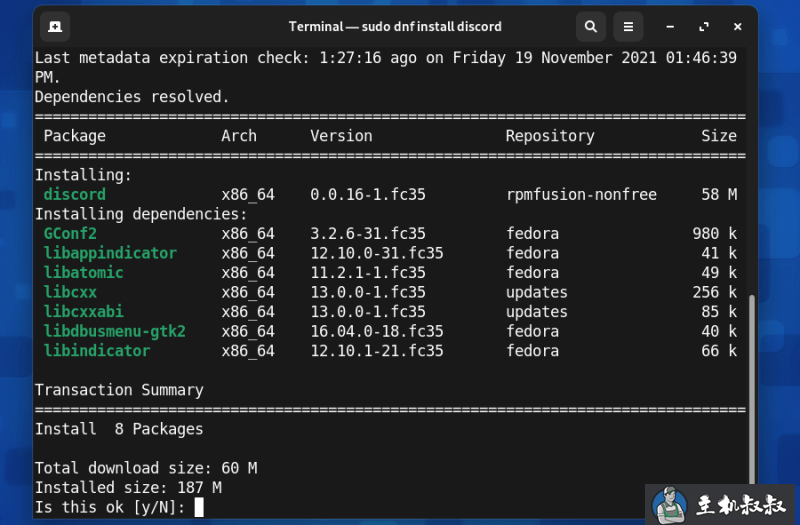Click the 'Dependencies resolved.' line

pos(132,96)
